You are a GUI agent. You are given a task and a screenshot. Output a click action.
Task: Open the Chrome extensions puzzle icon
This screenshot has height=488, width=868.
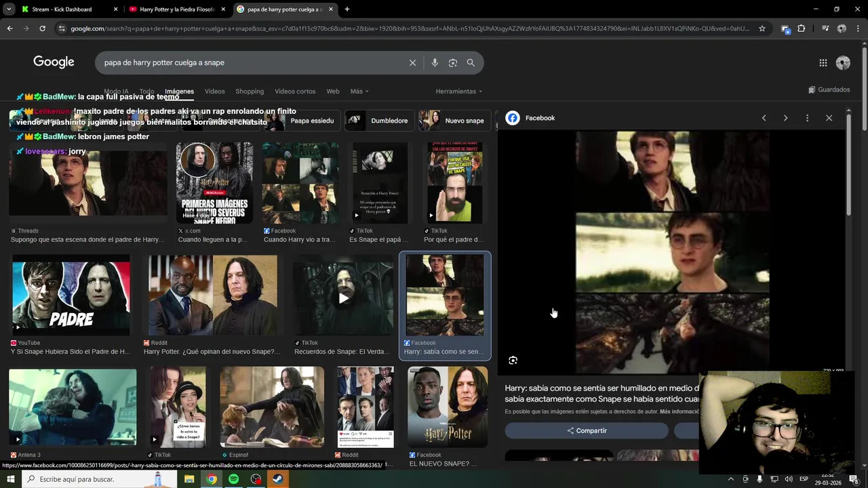[x=801, y=28]
